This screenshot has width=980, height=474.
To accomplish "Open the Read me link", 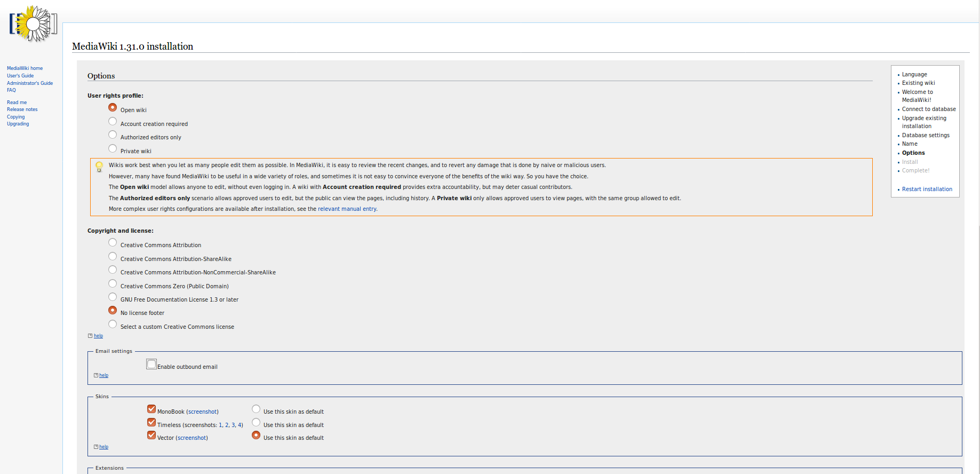I will (17, 102).
